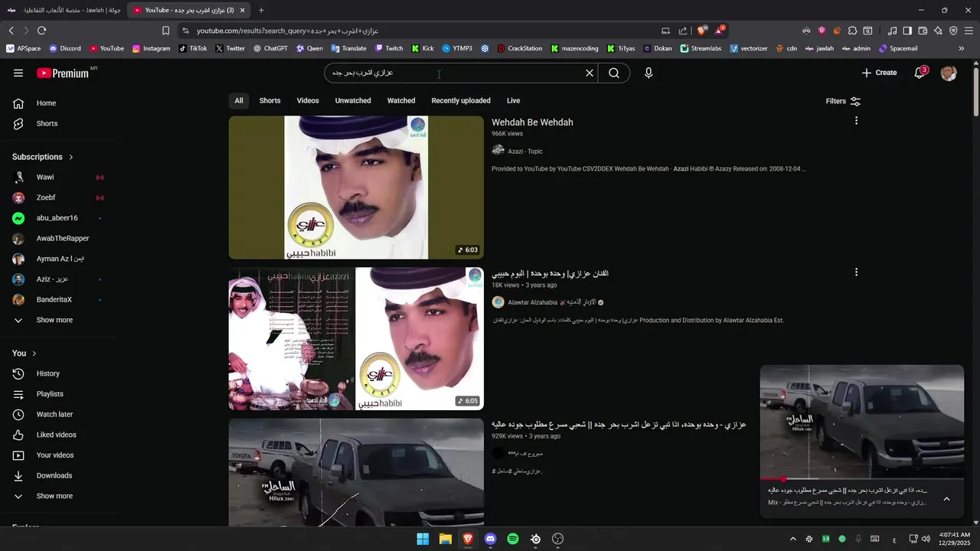
Task: Click the Create button
Action: (x=879, y=73)
